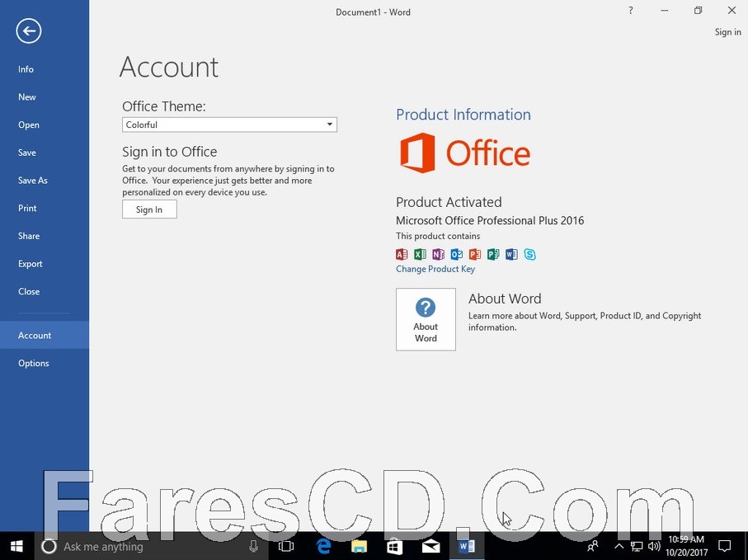
Task: Choose Close in the sidebar
Action: pos(45,291)
